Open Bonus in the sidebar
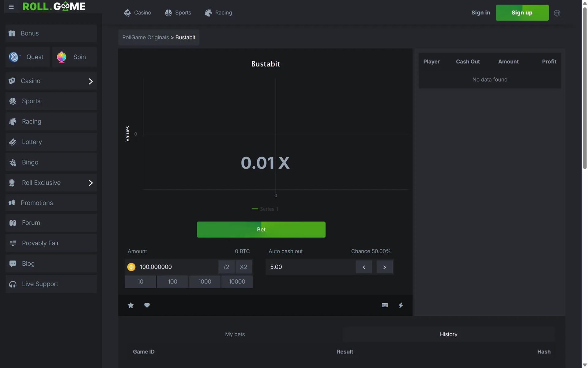The height and width of the screenshot is (368, 588). [x=51, y=33]
